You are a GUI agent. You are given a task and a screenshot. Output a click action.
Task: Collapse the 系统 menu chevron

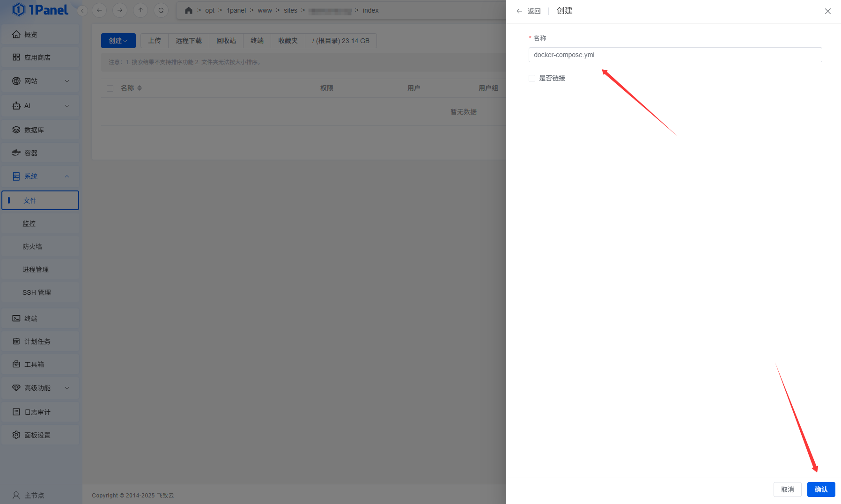[67, 176]
